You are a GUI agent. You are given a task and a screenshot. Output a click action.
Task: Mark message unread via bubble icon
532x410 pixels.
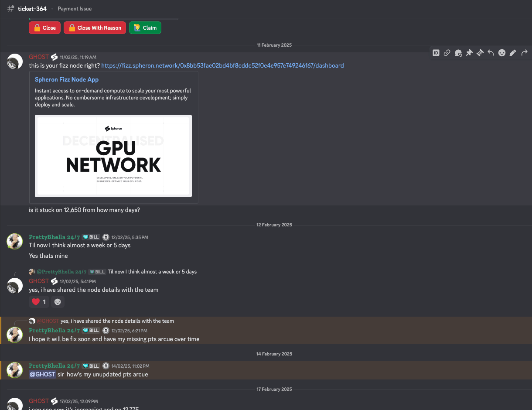pos(458,53)
